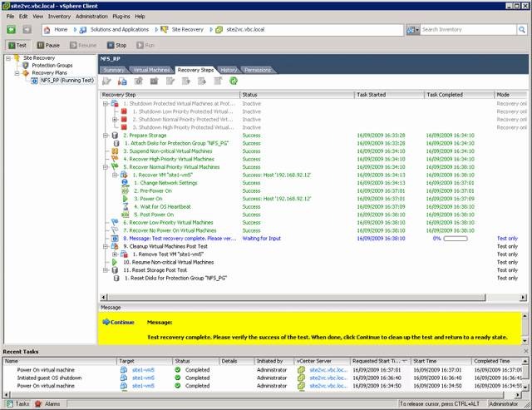Viewport: 532px width, 410px height.
Task: Switch to the Permissions tab
Action: [x=258, y=70]
